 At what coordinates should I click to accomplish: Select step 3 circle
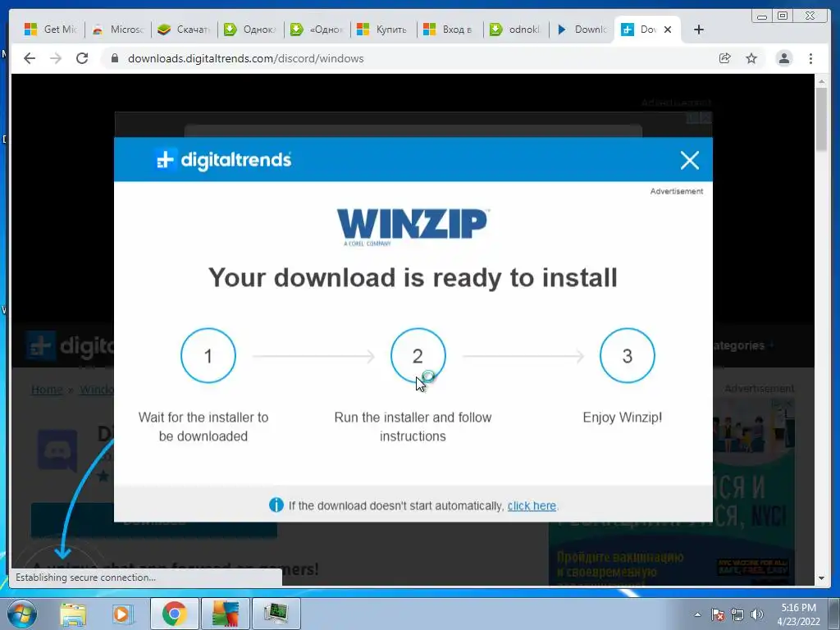pos(627,356)
